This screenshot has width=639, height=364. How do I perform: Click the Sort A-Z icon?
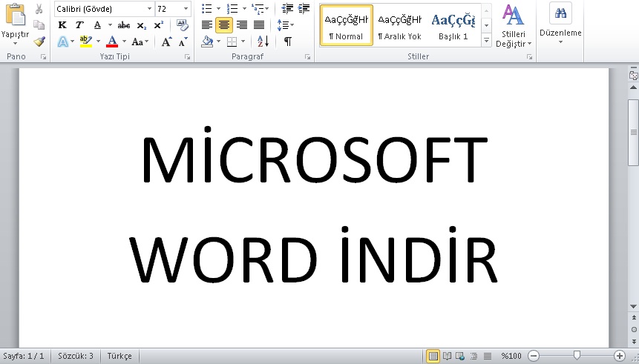pyautogui.click(x=263, y=42)
